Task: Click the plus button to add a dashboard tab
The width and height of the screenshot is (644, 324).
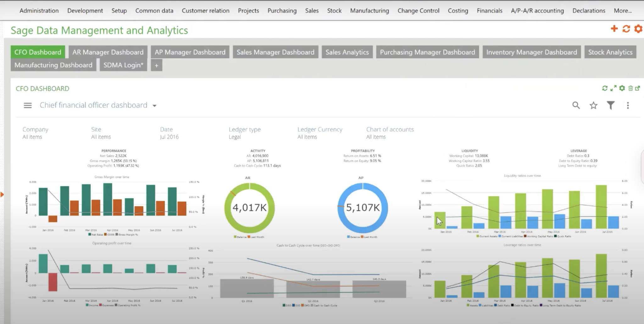Action: [x=156, y=65]
